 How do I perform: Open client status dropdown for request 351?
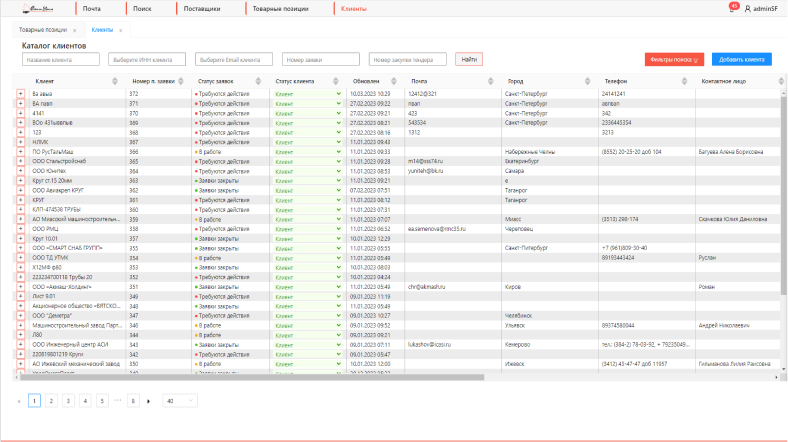click(x=308, y=287)
